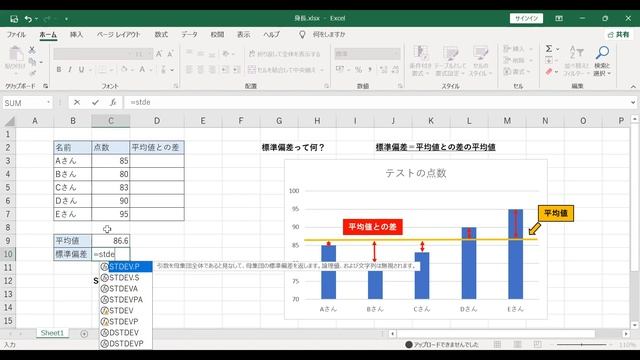This screenshot has height=360, width=640.
Task: Click the red 平均値との差 callout
Action: 373,227
